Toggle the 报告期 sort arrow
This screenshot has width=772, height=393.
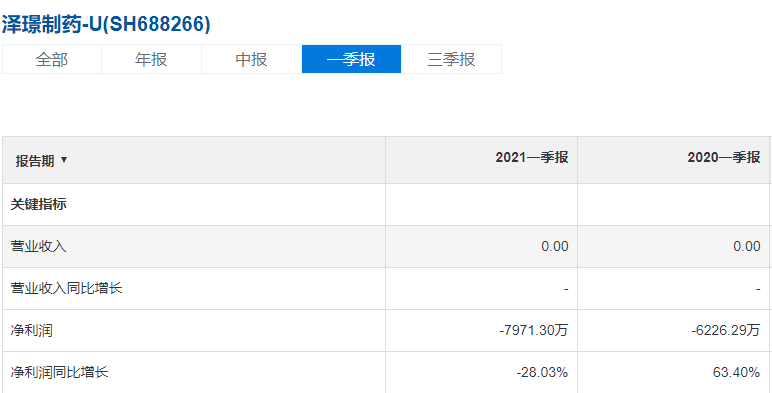pos(64,160)
